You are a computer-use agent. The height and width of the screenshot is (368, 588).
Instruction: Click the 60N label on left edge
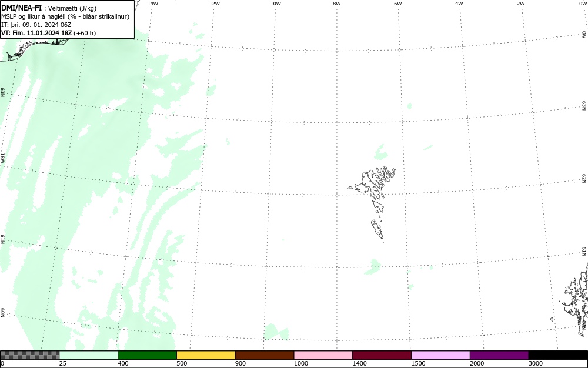click(2, 313)
